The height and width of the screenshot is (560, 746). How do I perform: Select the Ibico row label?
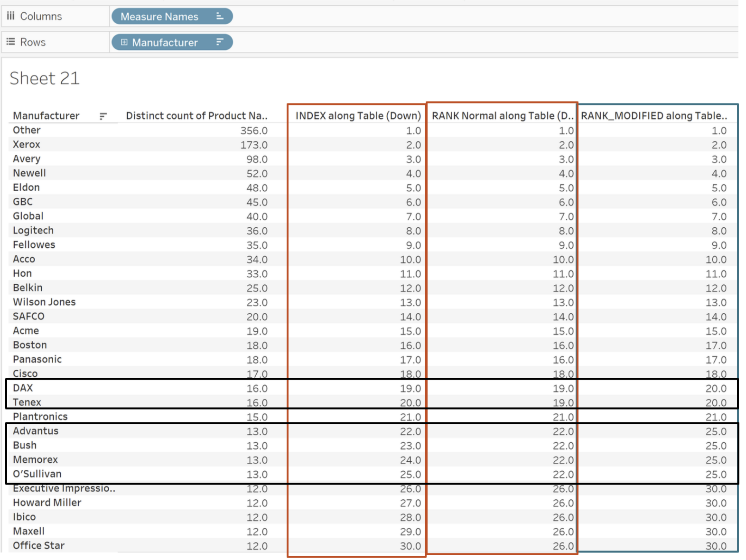[24, 517]
